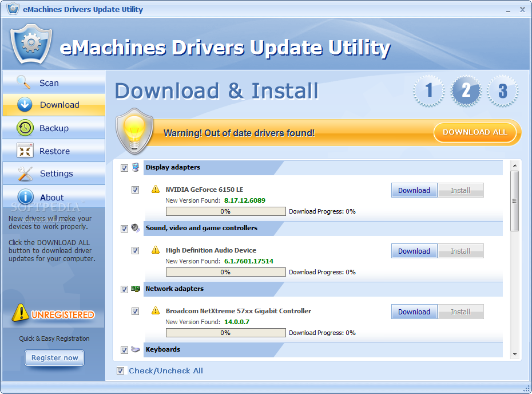
Task: Open the Restore section
Action: 54,151
